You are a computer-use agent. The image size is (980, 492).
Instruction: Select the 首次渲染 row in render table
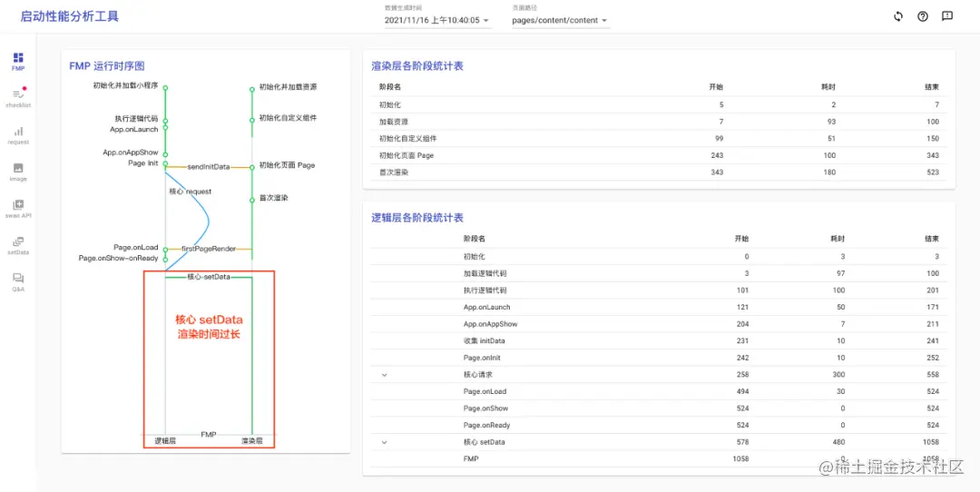[x=659, y=172]
